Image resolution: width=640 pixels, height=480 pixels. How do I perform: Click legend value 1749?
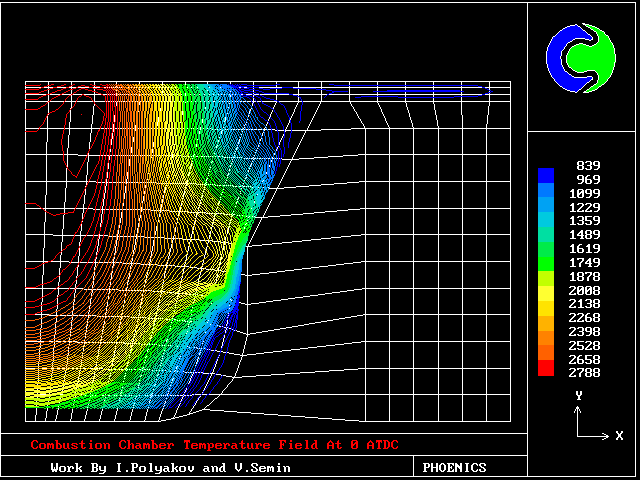point(584,262)
